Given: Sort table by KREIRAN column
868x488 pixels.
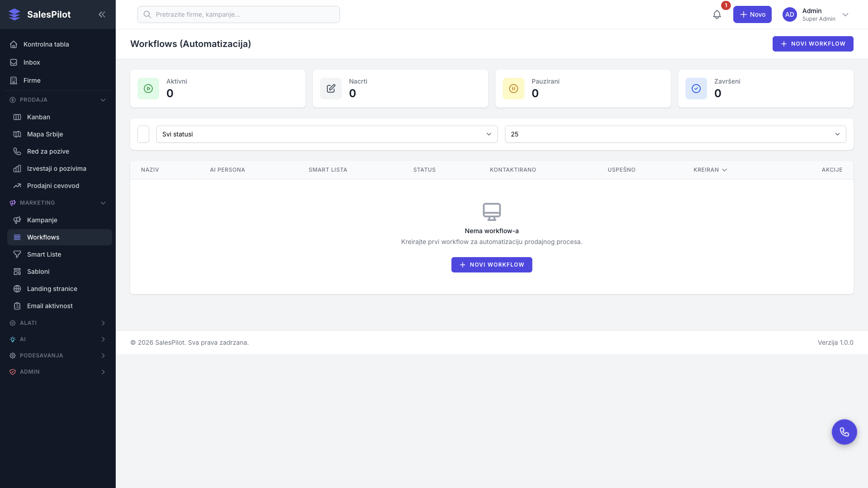Looking at the screenshot, I should click(710, 170).
